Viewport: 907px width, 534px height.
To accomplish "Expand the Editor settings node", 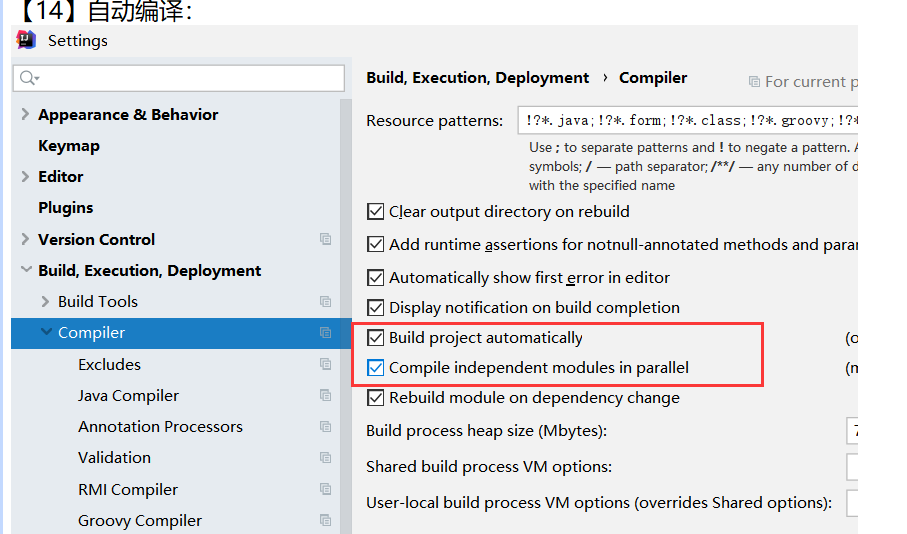I will (x=25, y=176).
